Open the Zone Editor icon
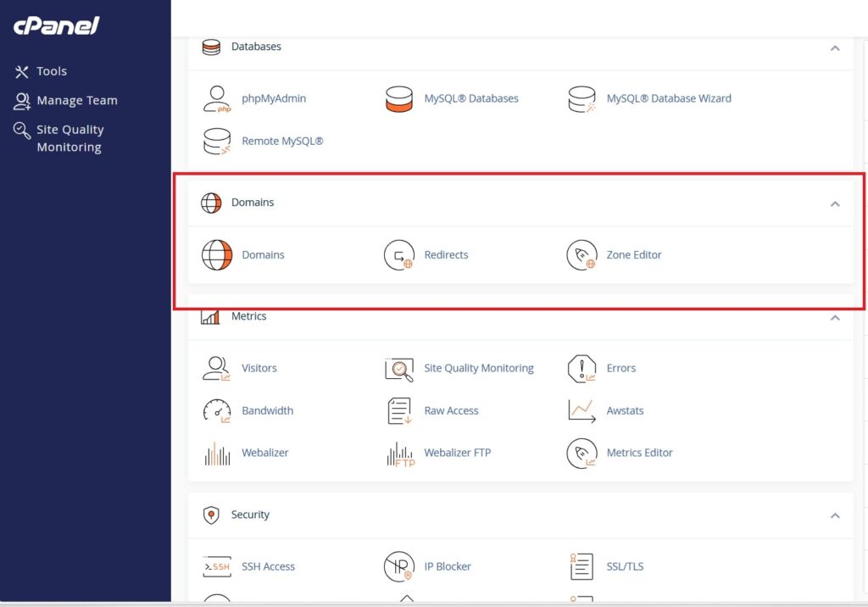 point(582,254)
